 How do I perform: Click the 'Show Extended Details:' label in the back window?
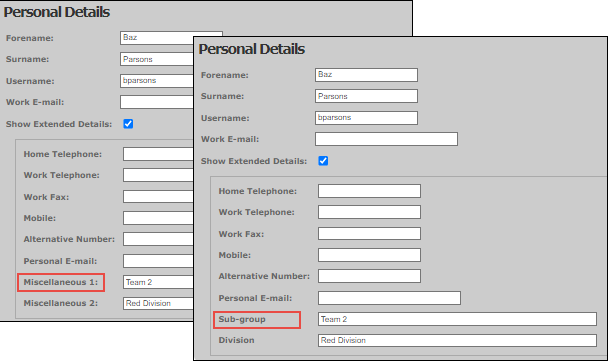(x=59, y=124)
